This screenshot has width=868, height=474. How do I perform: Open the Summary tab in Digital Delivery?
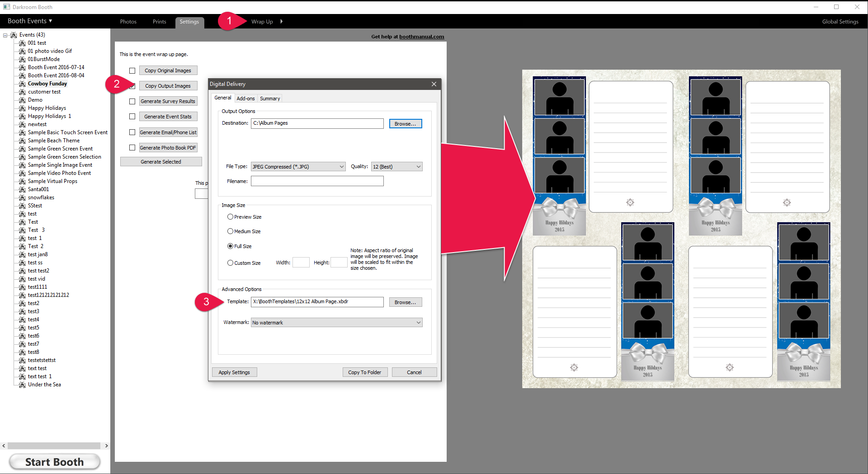point(270,99)
